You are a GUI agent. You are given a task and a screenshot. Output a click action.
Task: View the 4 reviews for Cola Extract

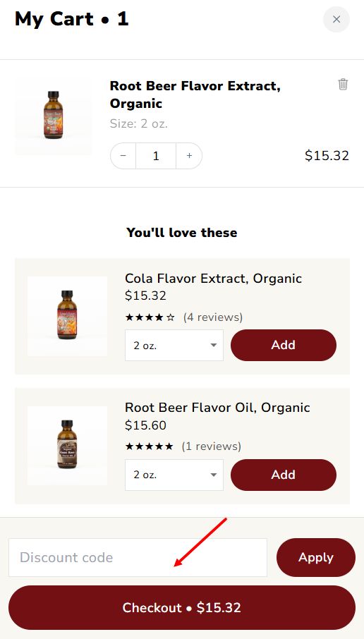click(x=213, y=317)
